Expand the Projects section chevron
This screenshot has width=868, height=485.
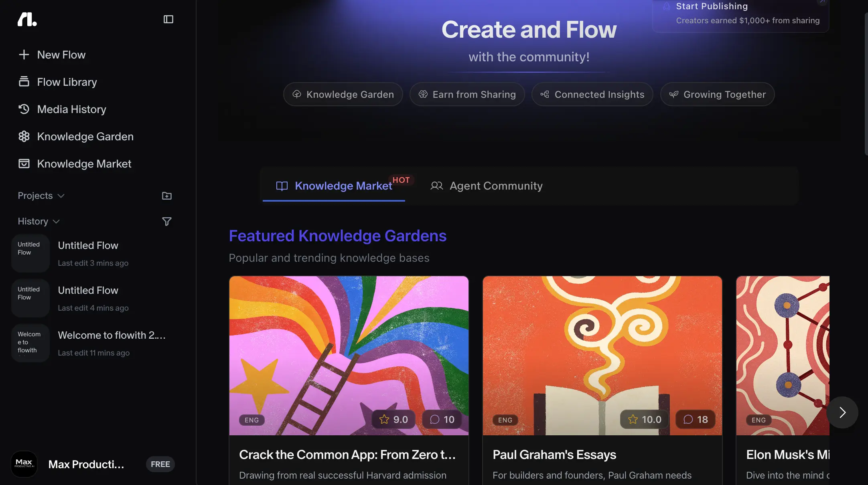pos(61,196)
